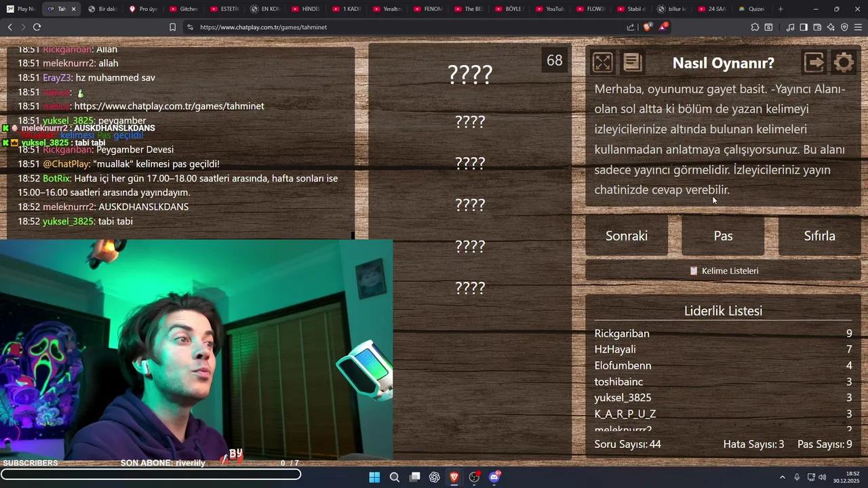Switch to the Gitchec browser tab
This screenshot has width=868, height=488.
click(184, 9)
